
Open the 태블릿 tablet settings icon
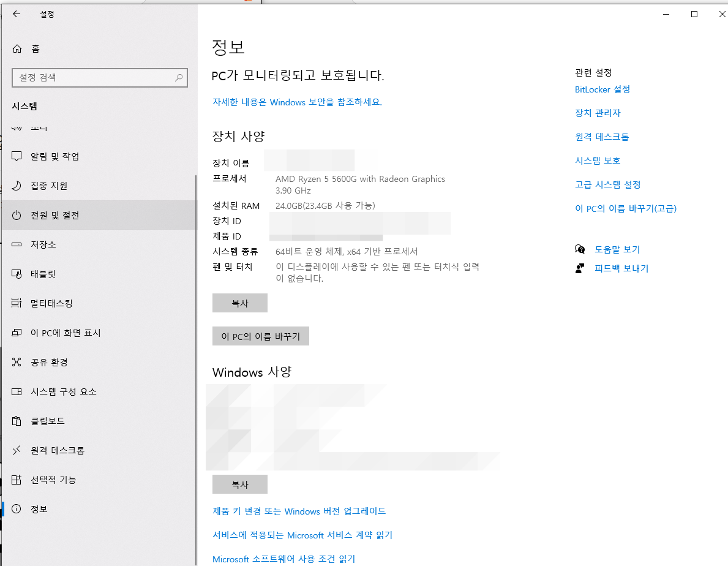pos(17,274)
